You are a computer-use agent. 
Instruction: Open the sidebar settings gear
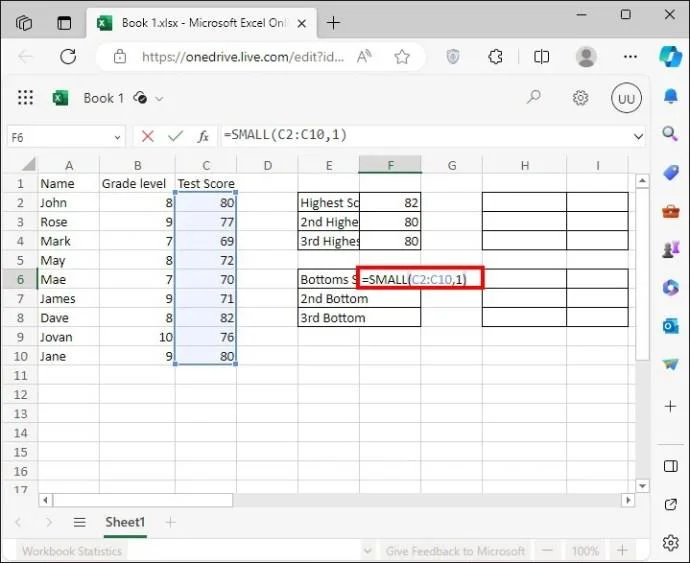point(671,543)
